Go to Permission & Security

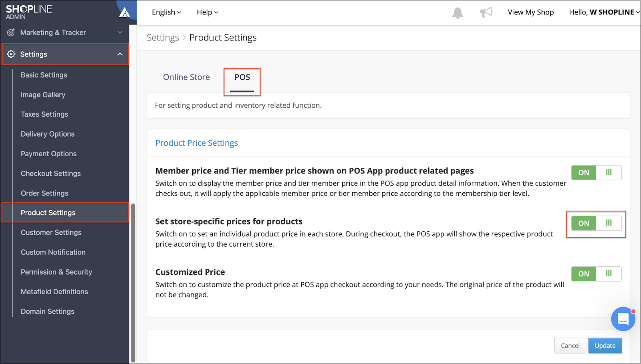(56, 272)
